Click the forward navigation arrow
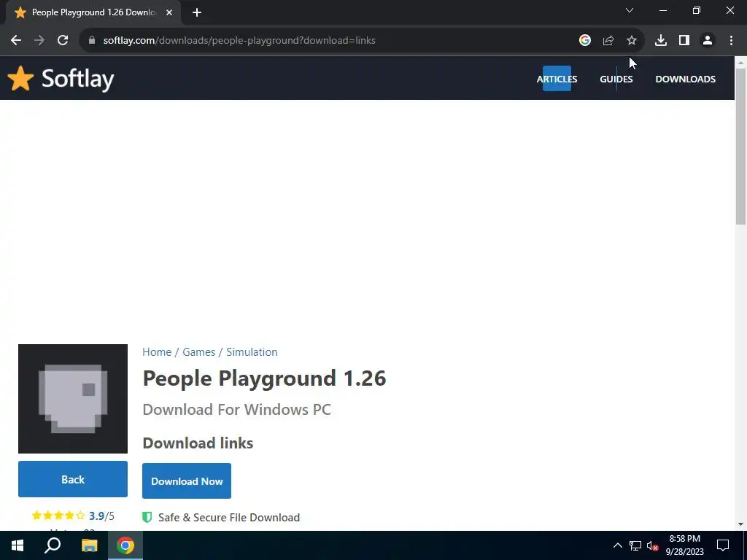 [39, 41]
